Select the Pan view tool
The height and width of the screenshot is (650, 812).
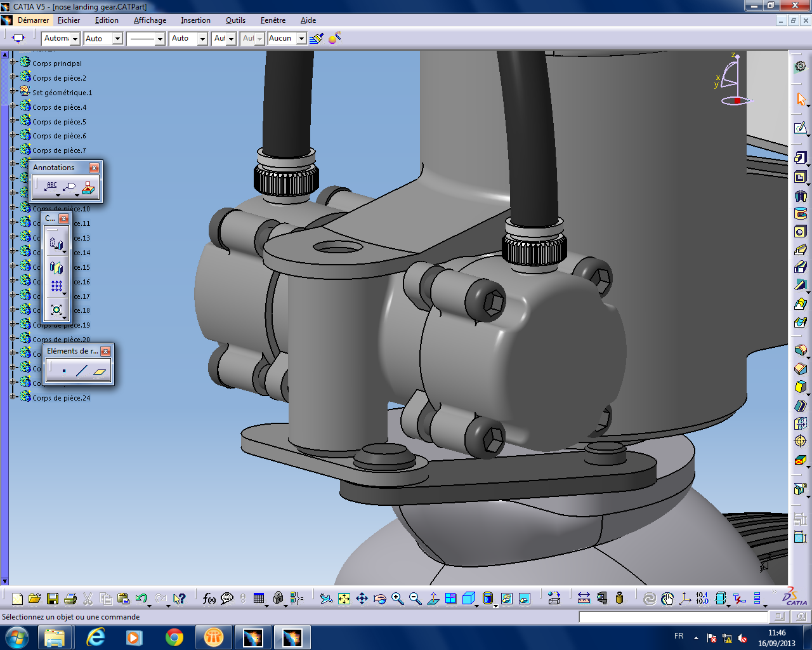click(x=362, y=599)
